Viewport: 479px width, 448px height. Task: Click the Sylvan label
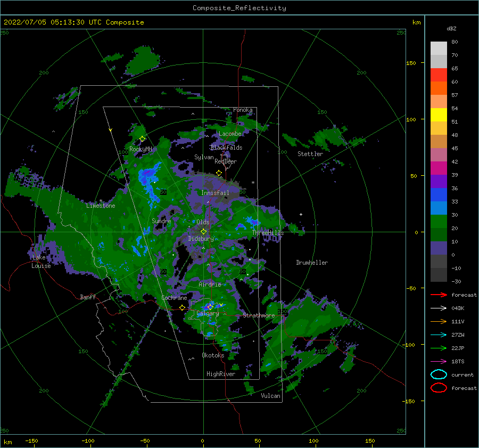pyautogui.click(x=204, y=157)
